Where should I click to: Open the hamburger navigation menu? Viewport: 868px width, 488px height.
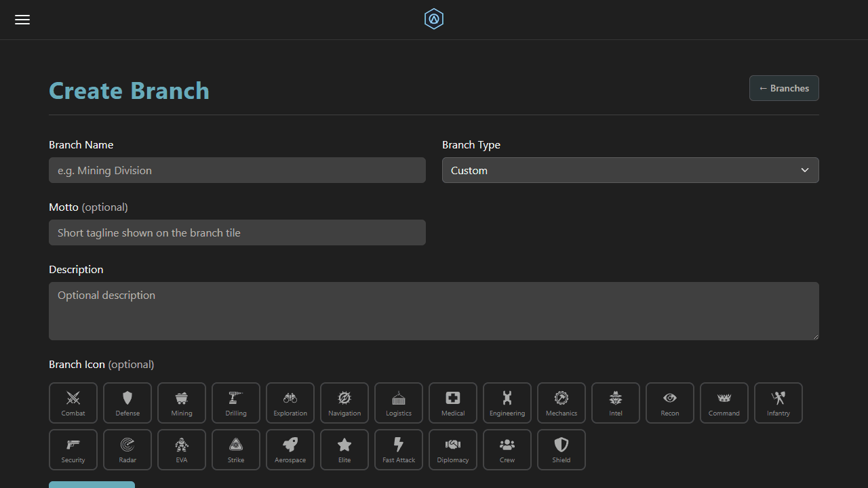pyautogui.click(x=22, y=20)
